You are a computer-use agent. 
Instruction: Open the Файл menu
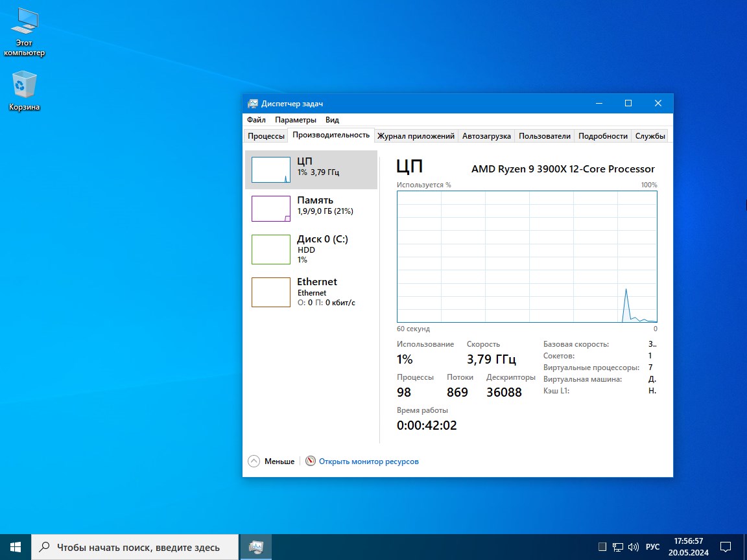point(255,119)
